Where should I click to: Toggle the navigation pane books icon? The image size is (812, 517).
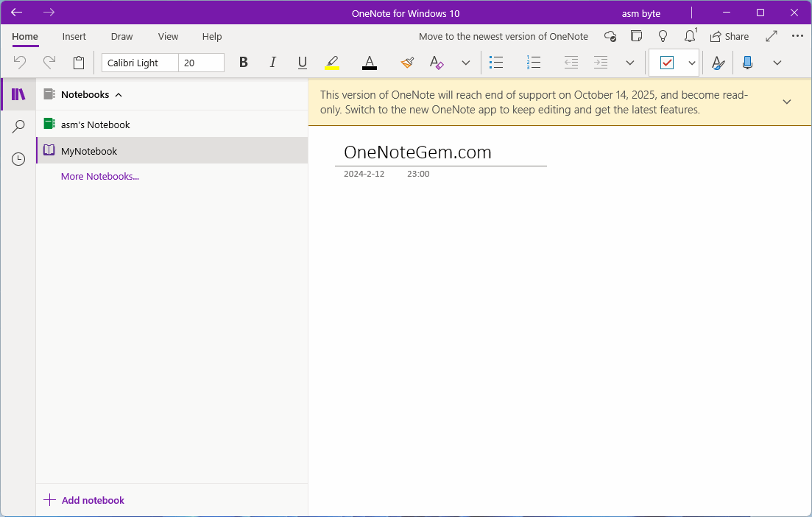click(x=18, y=94)
